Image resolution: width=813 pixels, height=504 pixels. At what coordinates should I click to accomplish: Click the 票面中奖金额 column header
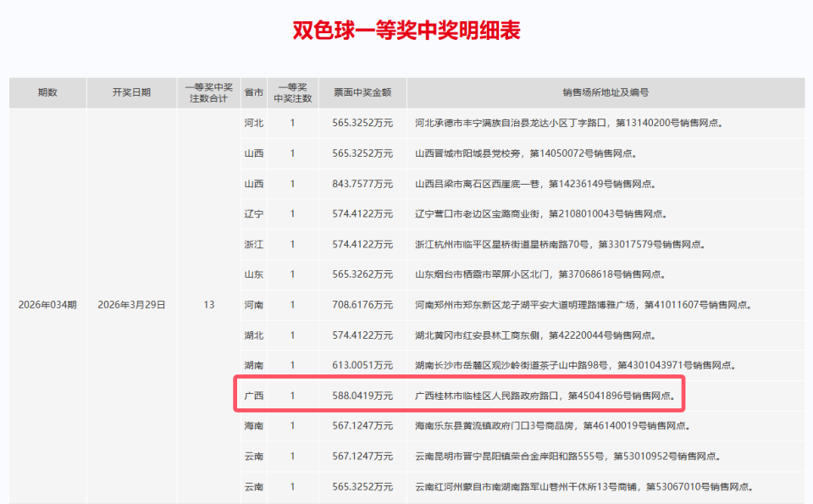point(362,93)
